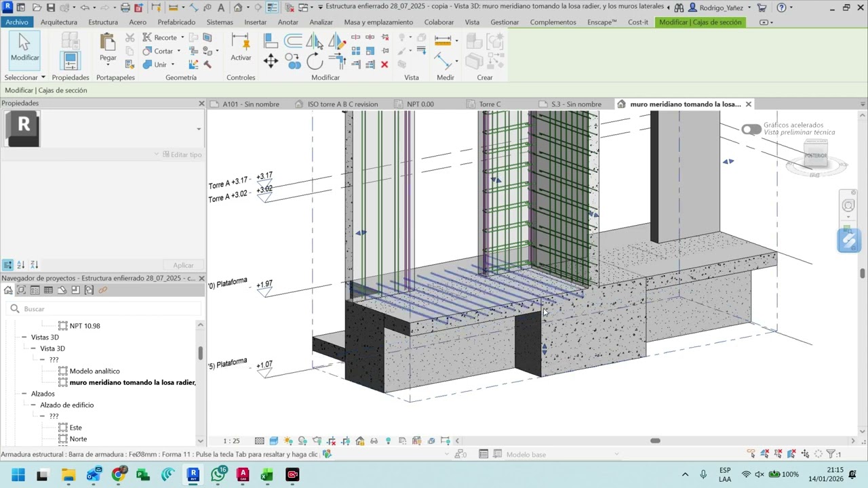Viewport: 868px width, 488px height.
Task: Toggle the sort A-to-Z properties button
Action: 21,265
